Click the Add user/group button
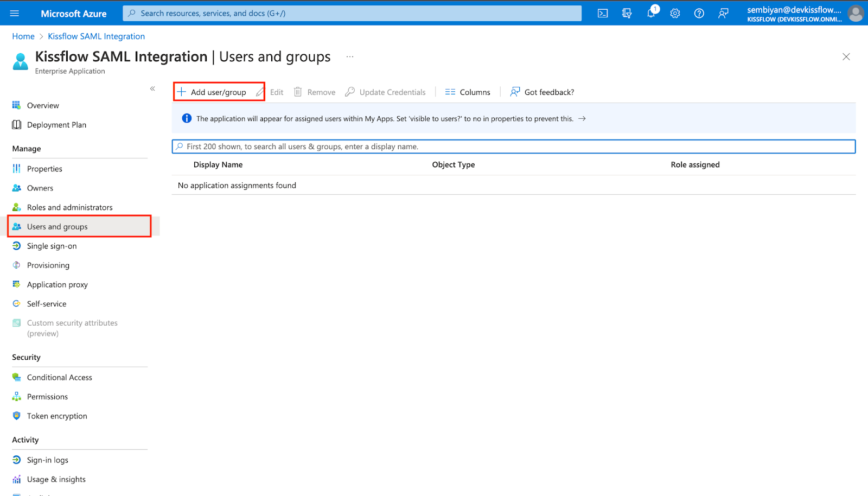This screenshot has width=868, height=496. 212,92
